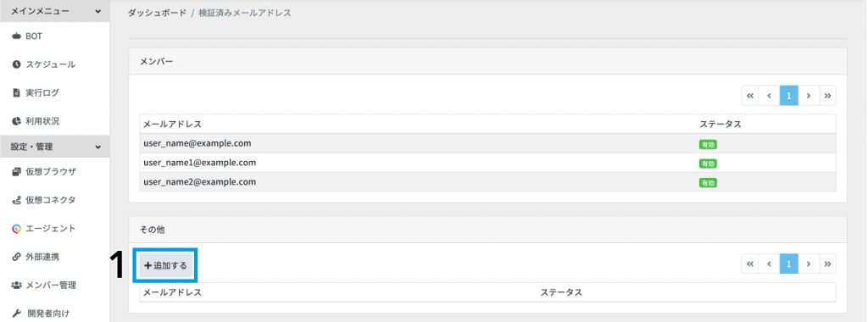Select the 外部連携 link icon
This screenshot has height=322, width=868.
tap(16, 257)
